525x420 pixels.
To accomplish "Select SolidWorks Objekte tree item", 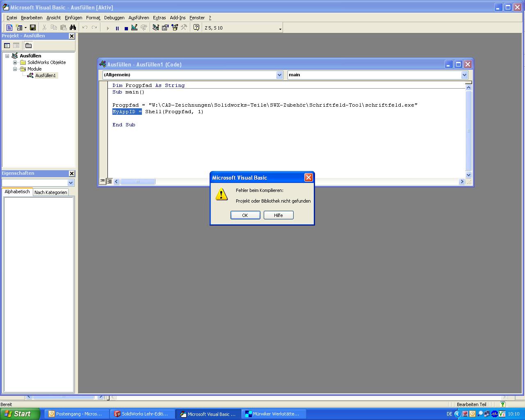I will (x=46, y=62).
